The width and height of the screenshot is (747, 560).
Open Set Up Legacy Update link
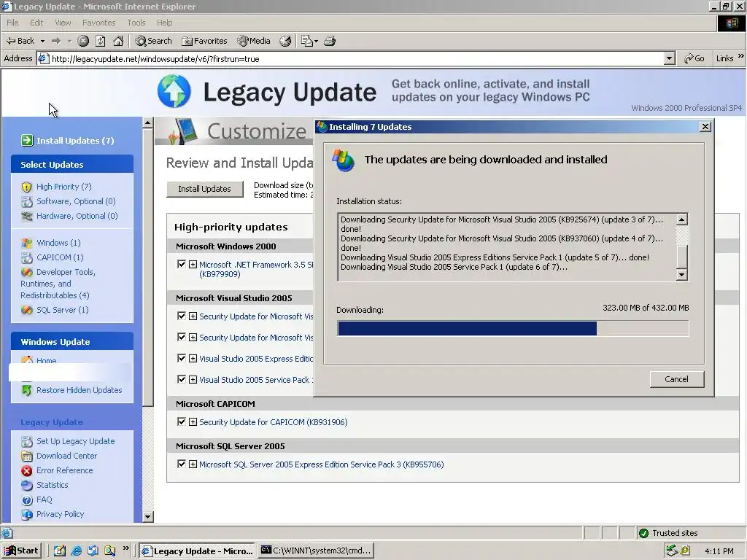click(75, 441)
